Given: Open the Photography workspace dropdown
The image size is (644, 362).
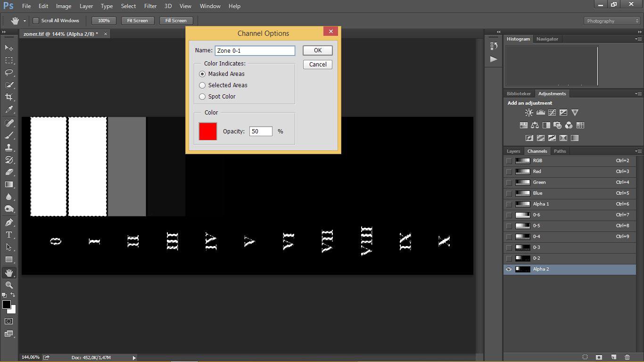Looking at the screenshot, I should (612, 21).
